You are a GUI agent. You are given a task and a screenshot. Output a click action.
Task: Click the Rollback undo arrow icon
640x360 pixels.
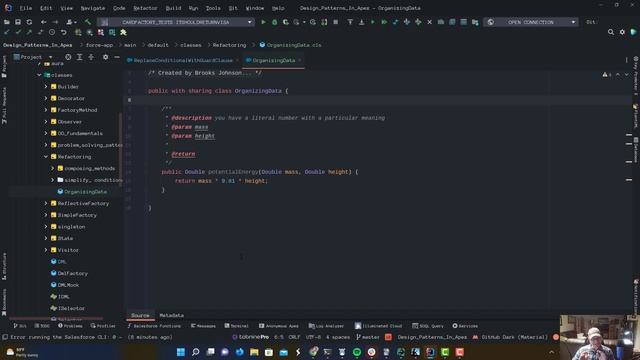(64, 32)
